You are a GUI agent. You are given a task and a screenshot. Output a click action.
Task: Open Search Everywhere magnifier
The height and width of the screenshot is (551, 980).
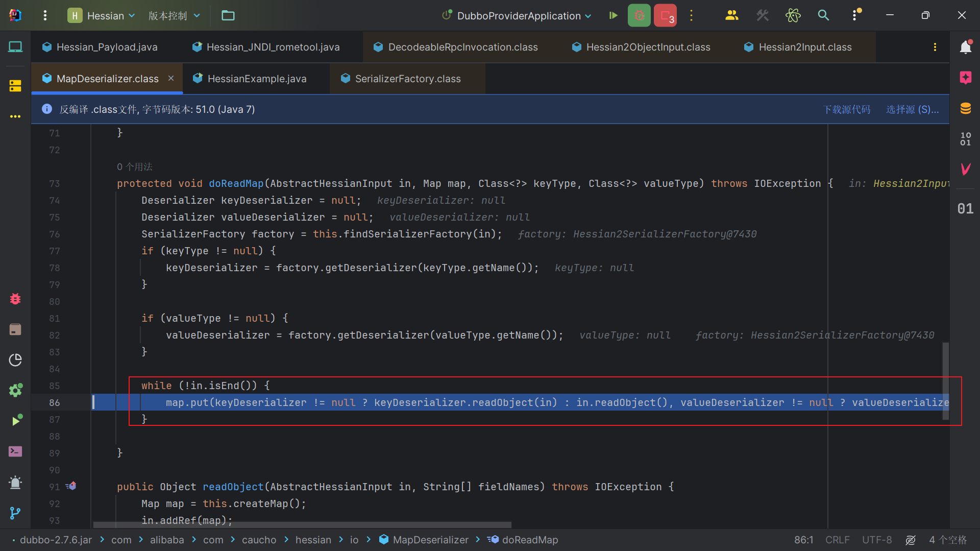pos(823,15)
